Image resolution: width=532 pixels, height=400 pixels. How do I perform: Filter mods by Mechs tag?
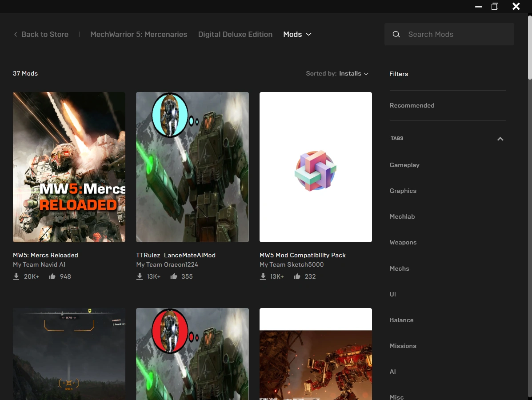[400, 268]
